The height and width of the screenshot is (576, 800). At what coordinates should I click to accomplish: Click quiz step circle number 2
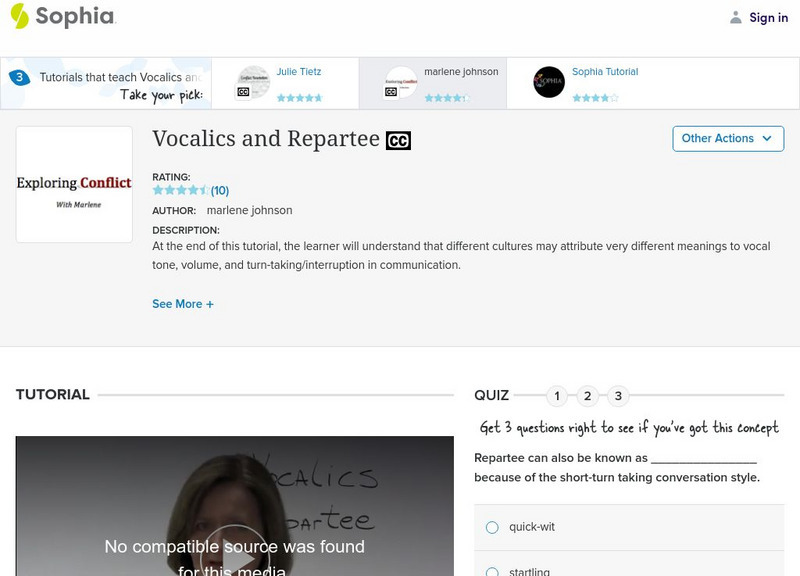(x=588, y=395)
